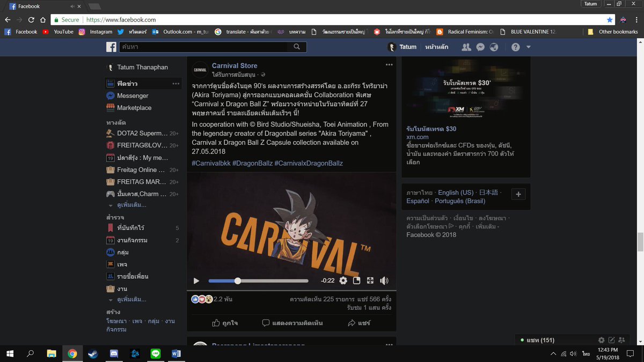This screenshot has width=644, height=362.
Task: Open the DOTA2 Superm... shortcut
Action: [x=142, y=133]
